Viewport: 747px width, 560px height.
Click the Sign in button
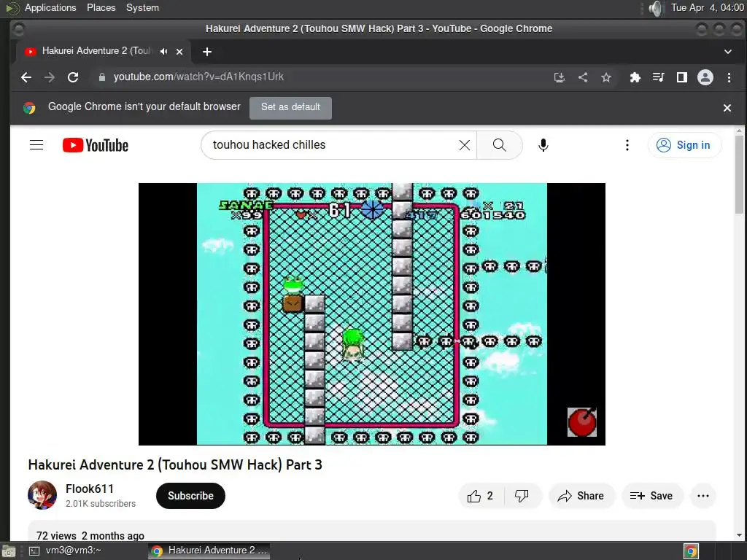(684, 145)
